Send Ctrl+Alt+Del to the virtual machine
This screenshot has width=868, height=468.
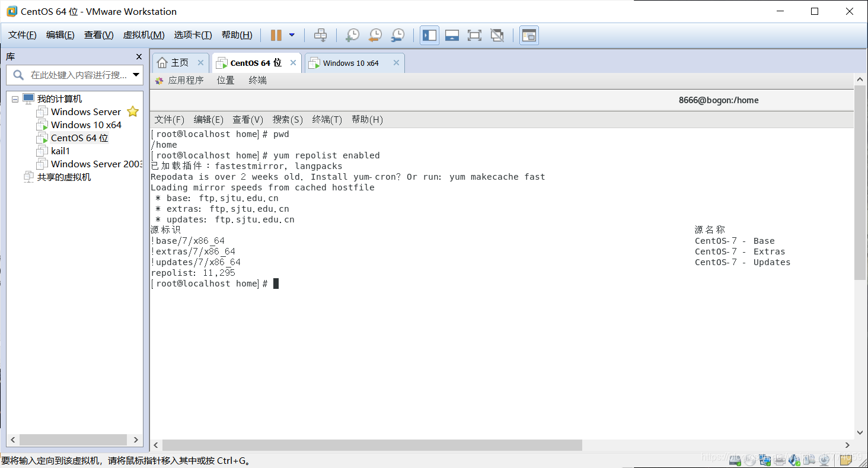(x=320, y=36)
